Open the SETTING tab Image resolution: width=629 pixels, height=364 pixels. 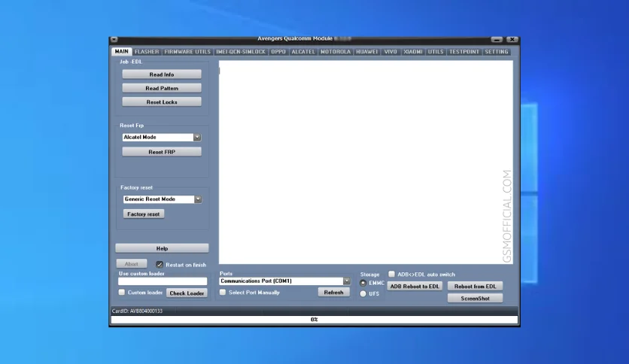click(x=497, y=52)
